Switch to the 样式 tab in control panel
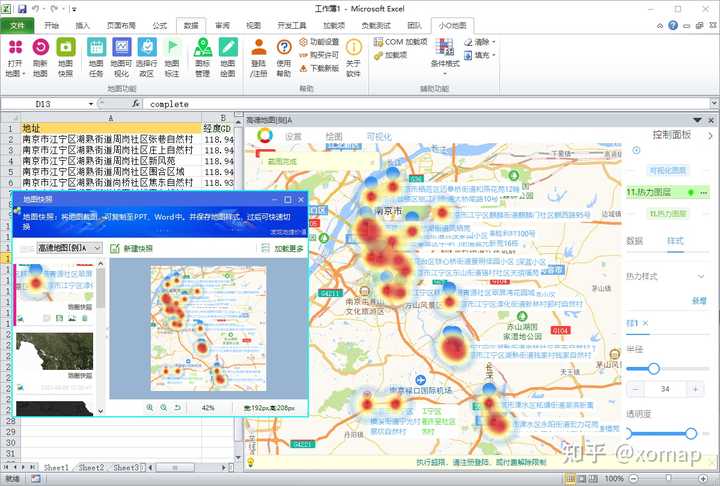This screenshot has height=486, width=720. pos(675,241)
